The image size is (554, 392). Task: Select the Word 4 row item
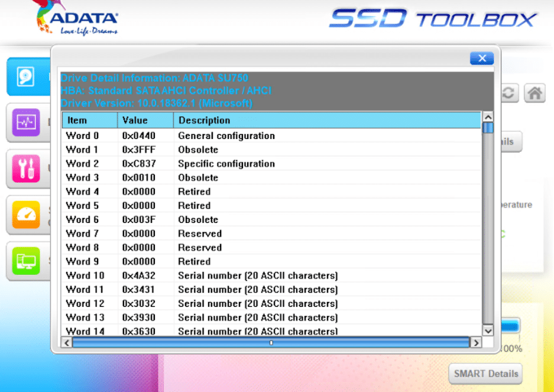click(x=82, y=192)
